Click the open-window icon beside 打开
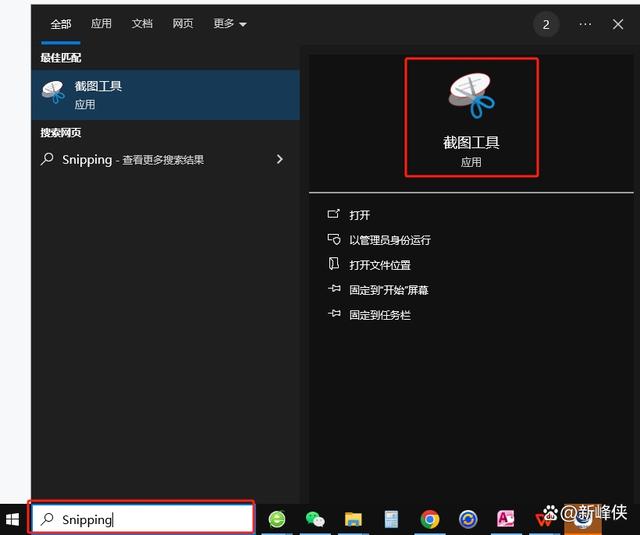This screenshot has width=640, height=535. (333, 214)
